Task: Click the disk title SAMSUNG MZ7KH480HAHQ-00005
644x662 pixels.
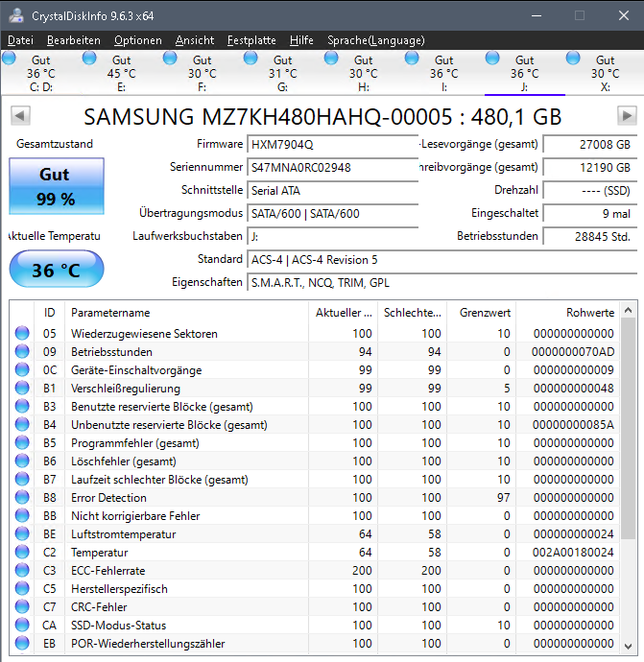Action: point(322,117)
